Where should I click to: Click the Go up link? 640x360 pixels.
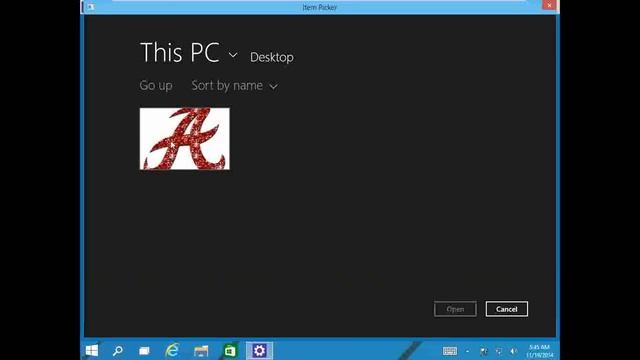(156, 86)
